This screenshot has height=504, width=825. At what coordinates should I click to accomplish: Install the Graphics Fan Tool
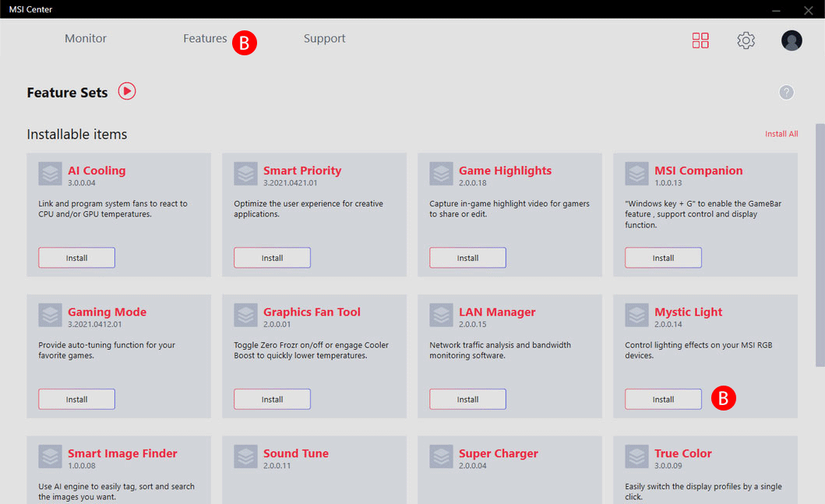[272, 400]
